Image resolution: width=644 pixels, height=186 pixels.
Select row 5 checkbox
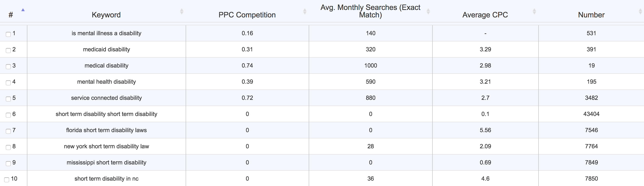tap(8, 99)
